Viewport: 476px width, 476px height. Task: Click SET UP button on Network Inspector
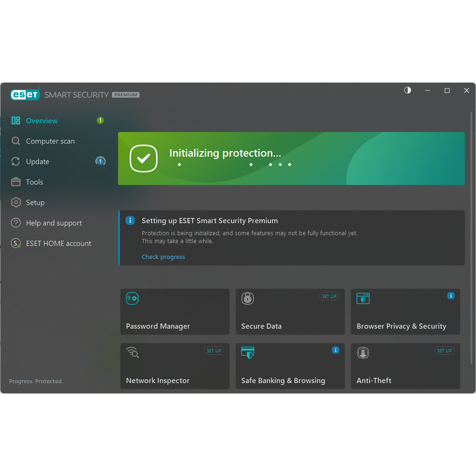[x=214, y=350]
